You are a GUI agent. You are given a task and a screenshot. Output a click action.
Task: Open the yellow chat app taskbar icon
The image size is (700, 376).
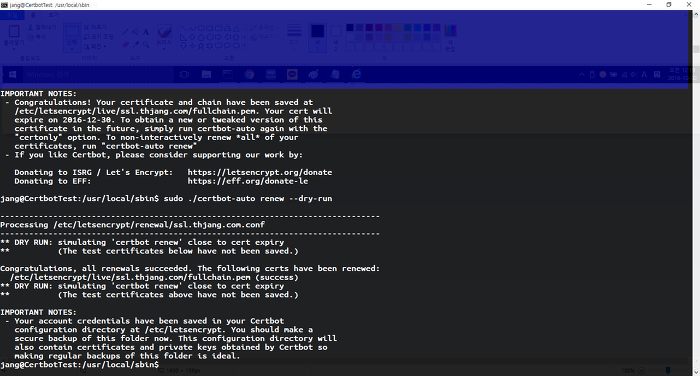(292, 75)
